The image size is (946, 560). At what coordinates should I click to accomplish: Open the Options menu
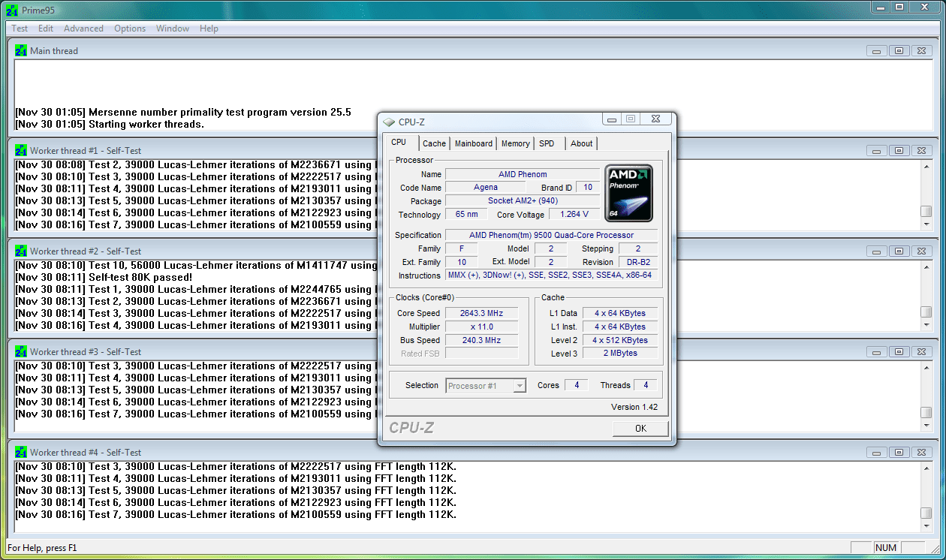pos(130,29)
